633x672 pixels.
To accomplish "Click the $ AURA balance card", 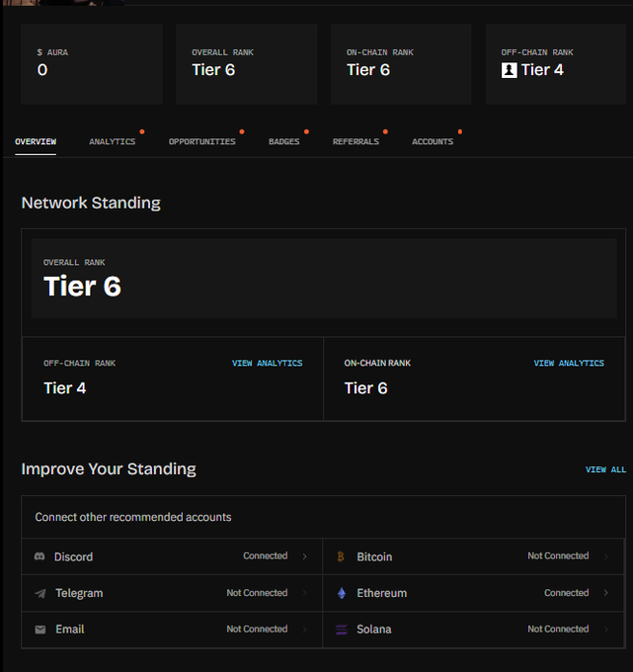I will coord(92,64).
